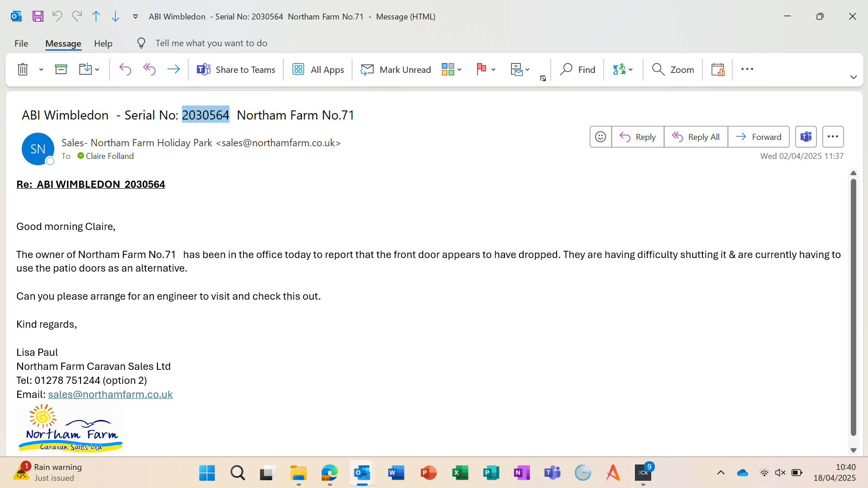Share this email to Teams
Screen dimensions: 868x488
(x=236, y=69)
